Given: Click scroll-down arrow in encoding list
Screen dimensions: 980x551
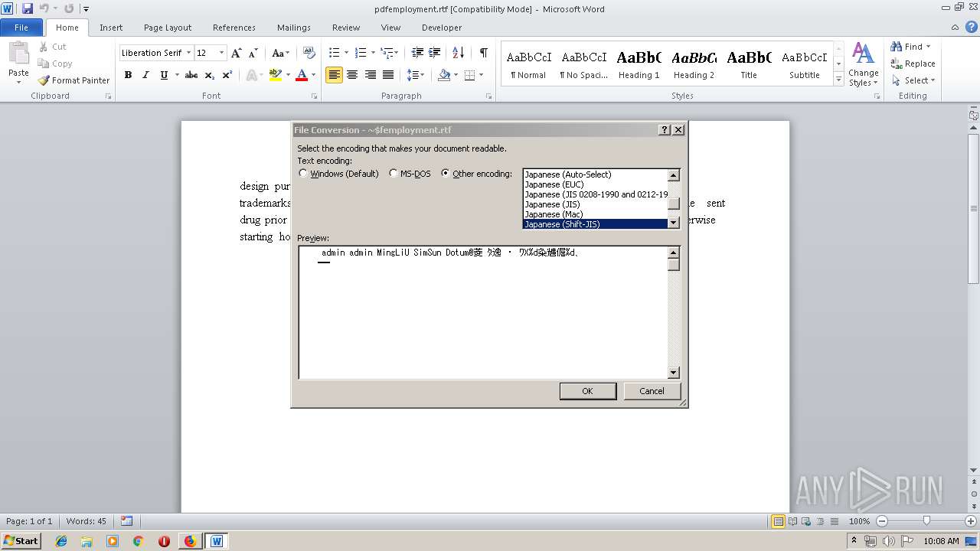Looking at the screenshot, I should [674, 223].
